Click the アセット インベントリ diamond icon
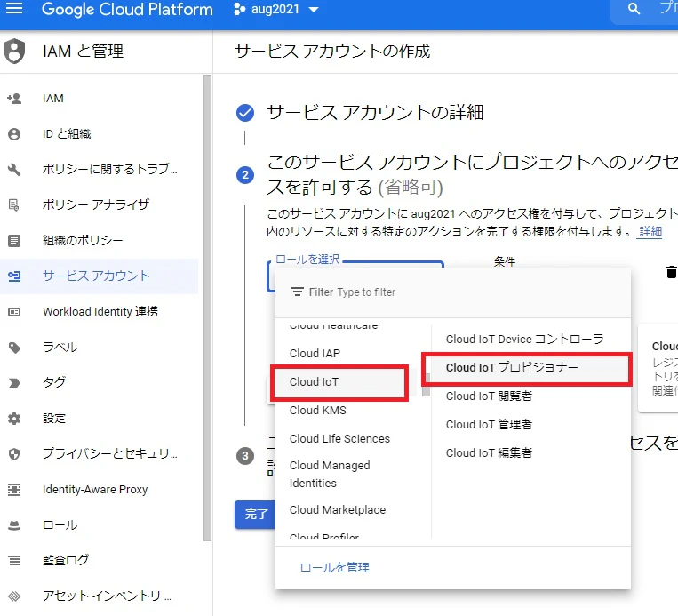 pos(14,596)
